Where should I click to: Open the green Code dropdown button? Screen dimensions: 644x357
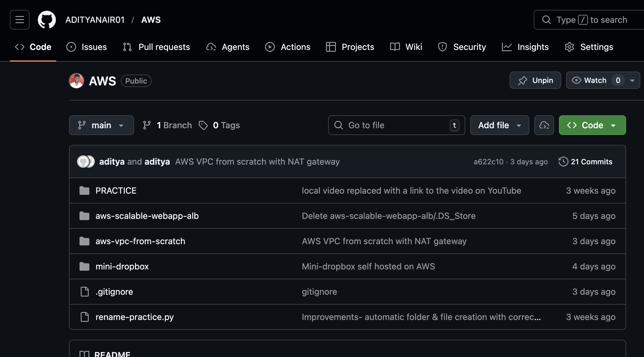[592, 125]
